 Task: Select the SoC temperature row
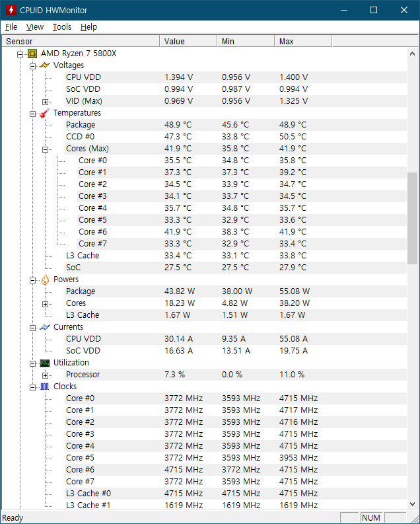point(236,268)
